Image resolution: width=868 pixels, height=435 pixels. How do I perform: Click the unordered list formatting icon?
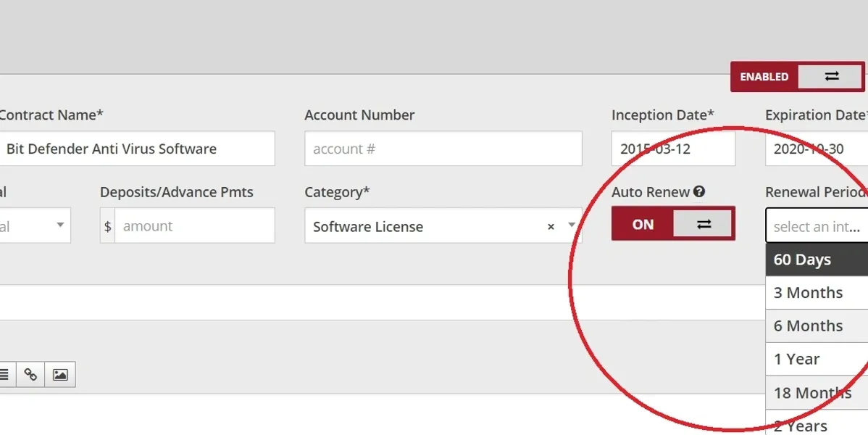click(6, 374)
